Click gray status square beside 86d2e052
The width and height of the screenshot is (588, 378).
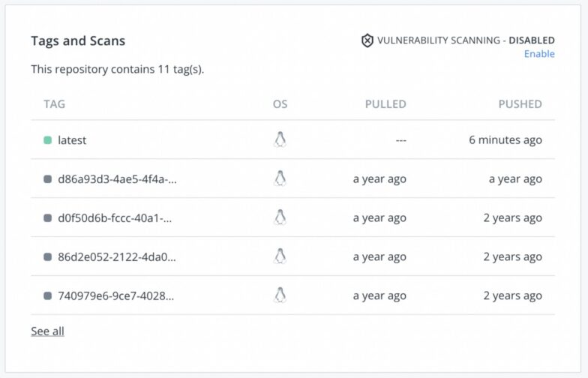point(48,257)
